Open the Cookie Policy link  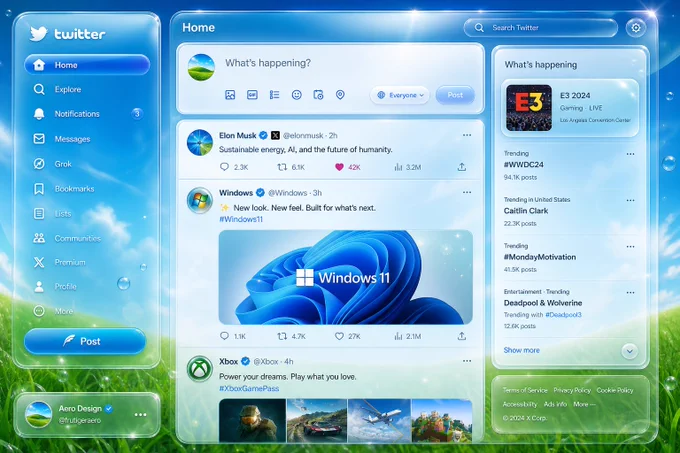click(615, 390)
